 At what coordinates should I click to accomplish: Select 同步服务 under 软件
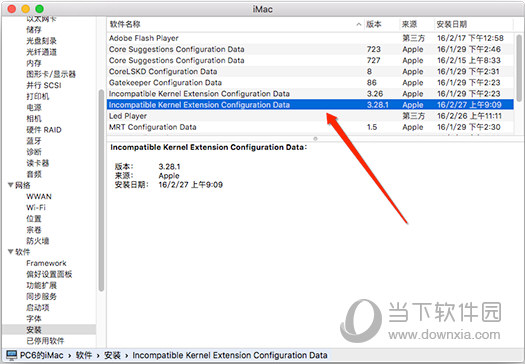(x=42, y=296)
